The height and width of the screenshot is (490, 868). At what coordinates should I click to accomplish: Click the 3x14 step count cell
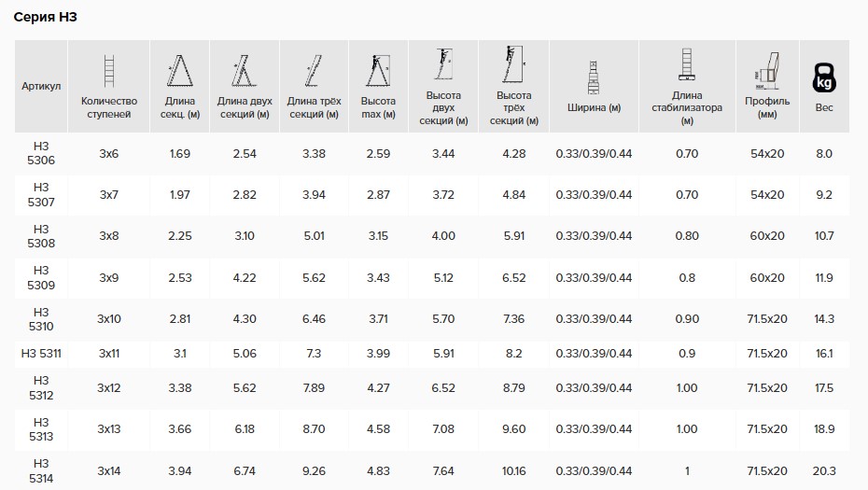(x=109, y=470)
